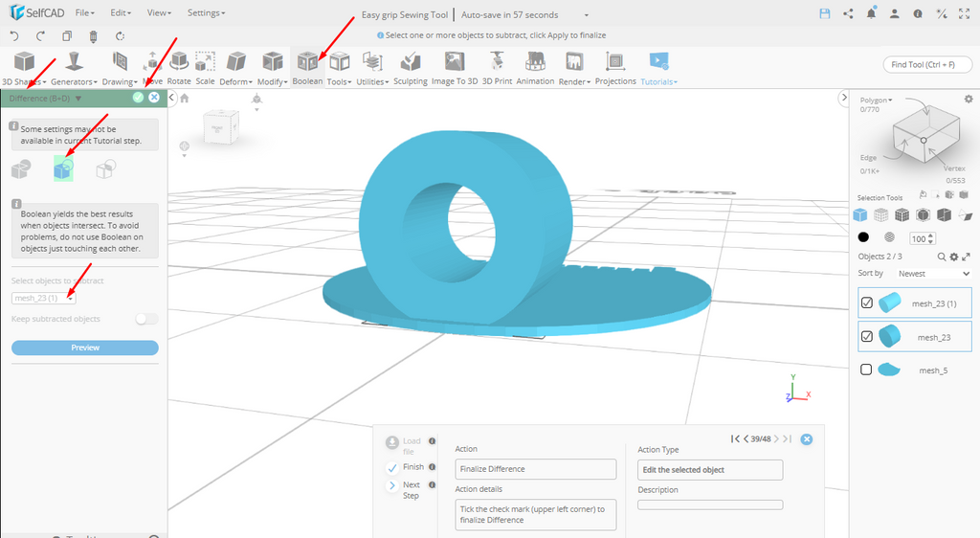Open the Select objects to subtract dropdown
This screenshot has width=980, height=538.
coord(44,298)
